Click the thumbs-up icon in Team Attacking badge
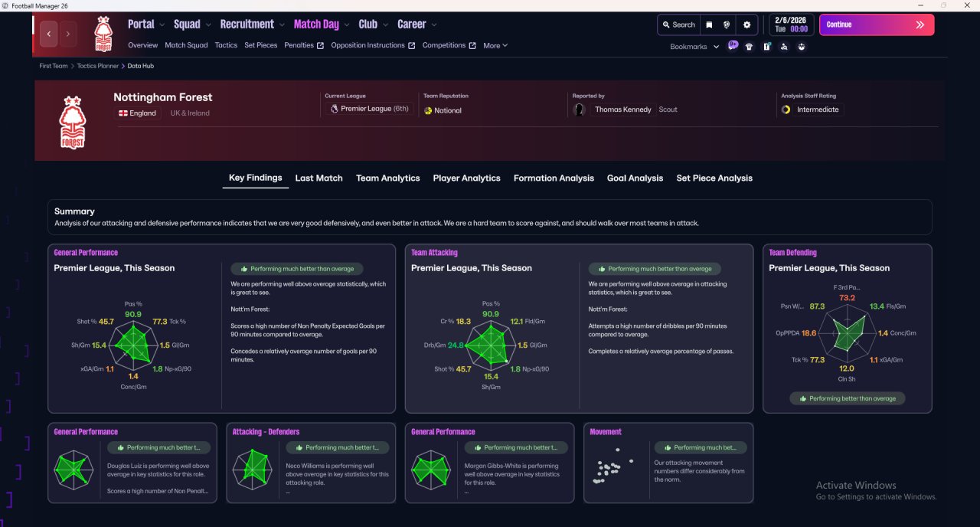Screen dimensions: 980x527 tap(602, 269)
